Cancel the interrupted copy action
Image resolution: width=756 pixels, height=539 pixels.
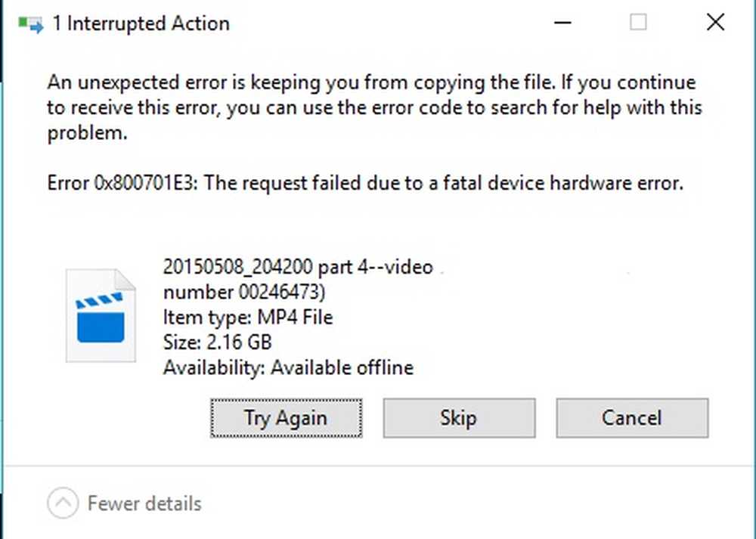632,418
